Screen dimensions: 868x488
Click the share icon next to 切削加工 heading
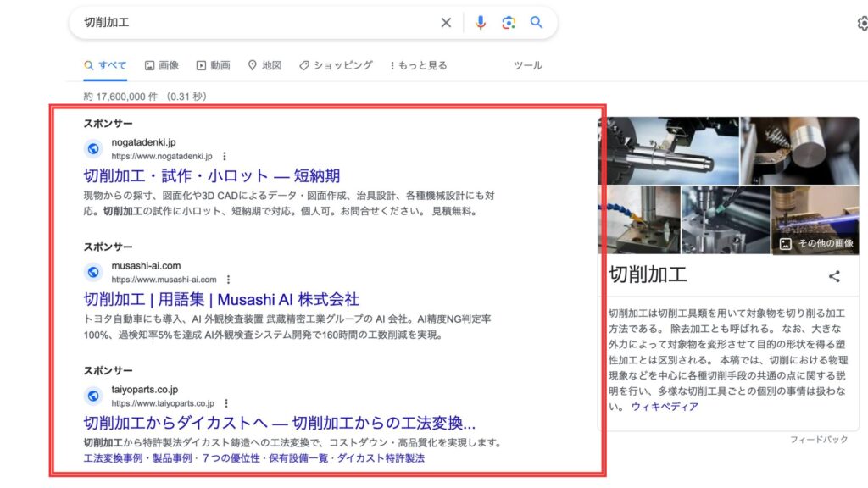coord(832,277)
